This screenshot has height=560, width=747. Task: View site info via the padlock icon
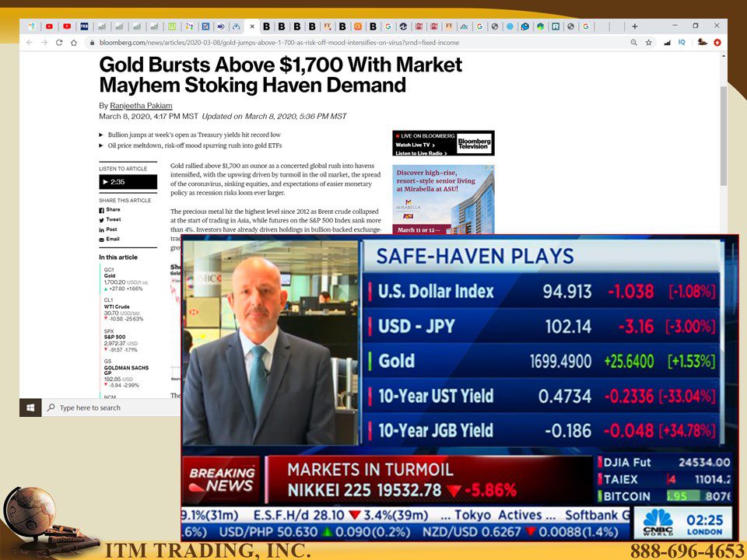pos(92,42)
